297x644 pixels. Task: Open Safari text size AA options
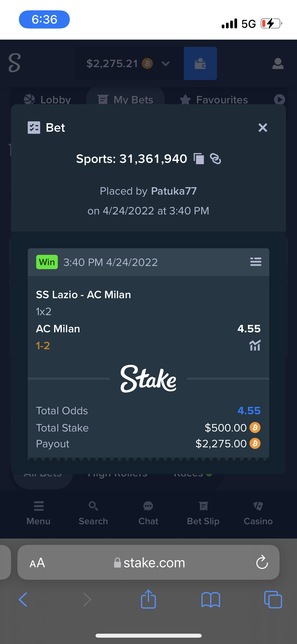click(x=37, y=563)
